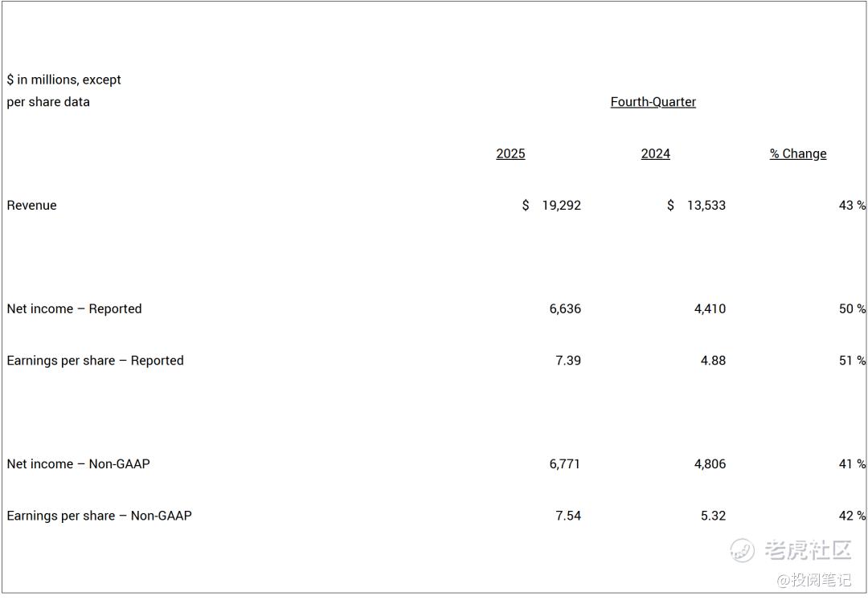Screen dimensions: 868x600
Task: Click Earnings per share – Non-GAAP label
Action: click(99, 516)
